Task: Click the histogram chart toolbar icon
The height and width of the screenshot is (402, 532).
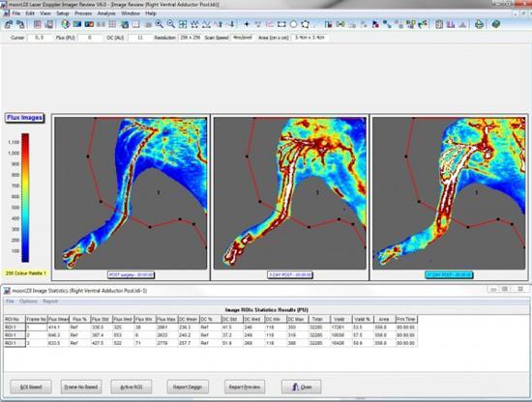Action: 451,24
